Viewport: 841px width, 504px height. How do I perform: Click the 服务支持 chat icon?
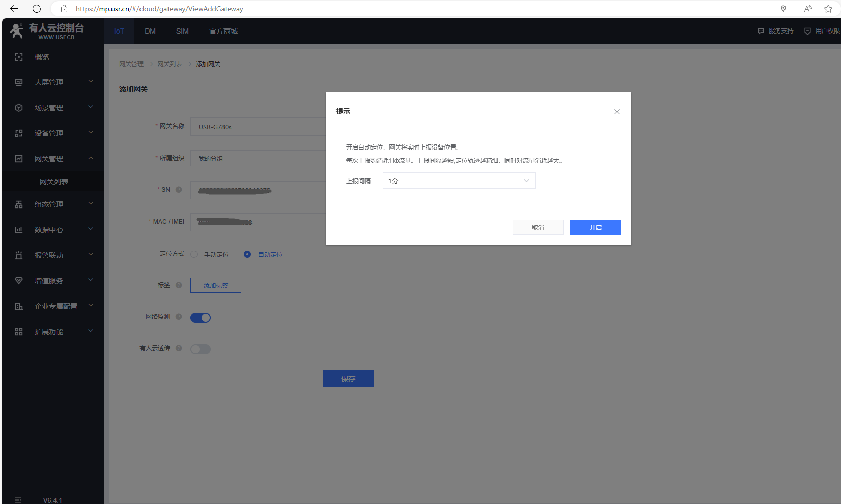tap(761, 31)
